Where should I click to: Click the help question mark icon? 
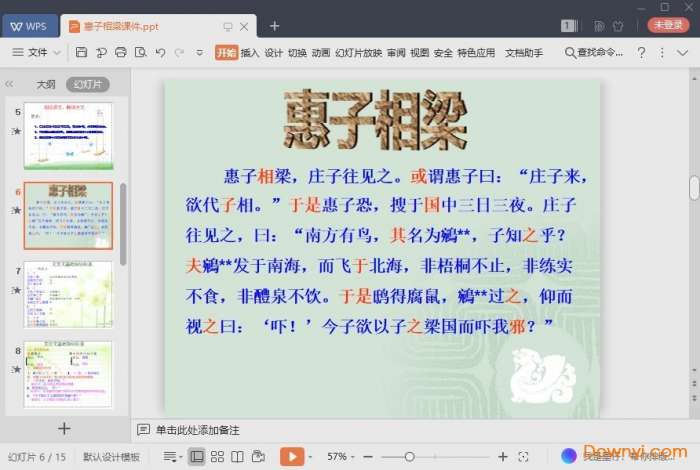tap(642, 53)
